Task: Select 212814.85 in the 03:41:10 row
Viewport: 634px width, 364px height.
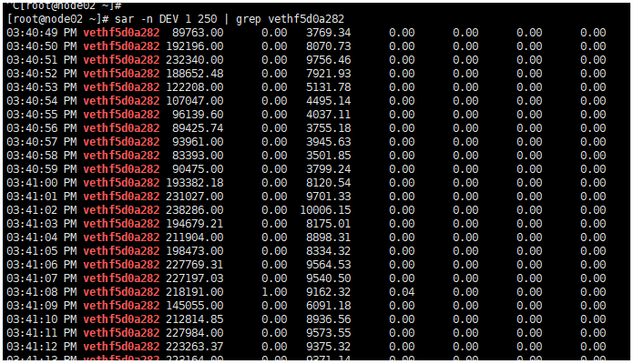Action: click(x=195, y=319)
